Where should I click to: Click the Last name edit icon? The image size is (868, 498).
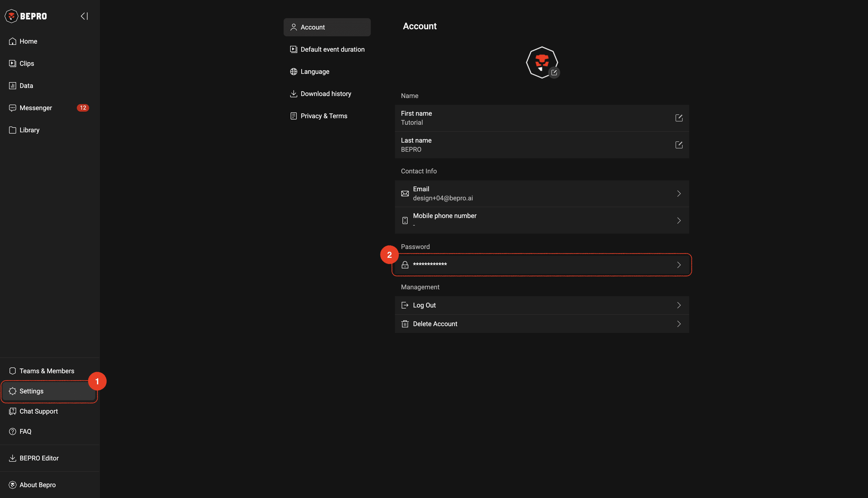679,145
